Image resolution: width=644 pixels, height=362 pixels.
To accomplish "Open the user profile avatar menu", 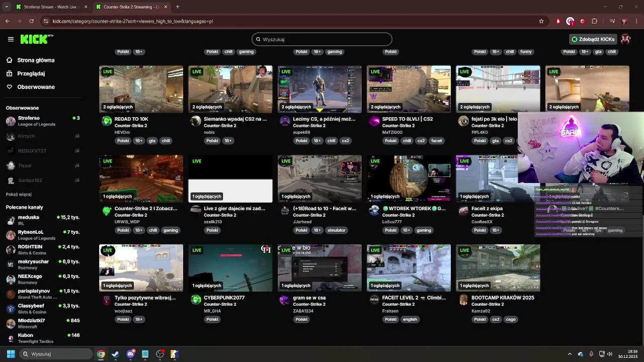I will [625, 39].
